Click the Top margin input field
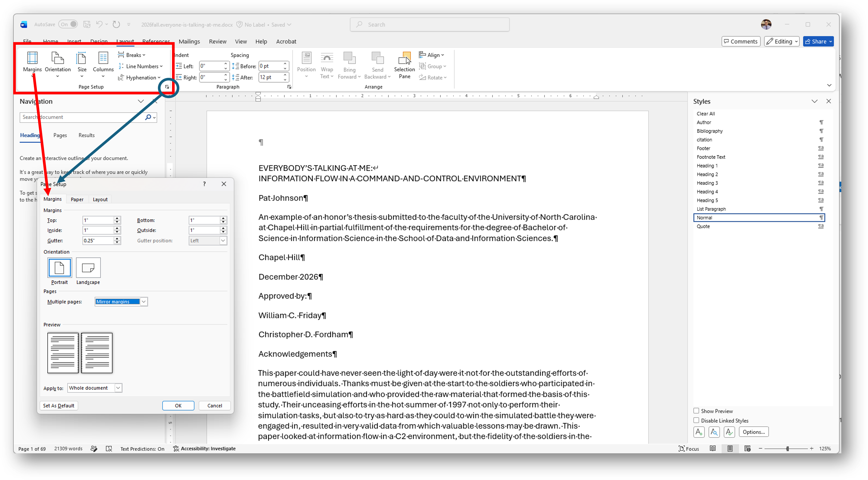The image size is (868, 480). pyautogui.click(x=98, y=220)
